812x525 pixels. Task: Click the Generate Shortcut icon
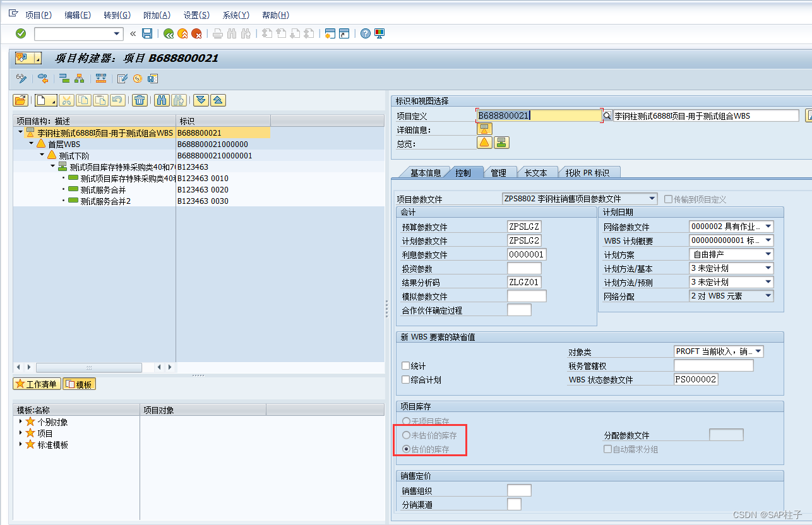click(344, 33)
